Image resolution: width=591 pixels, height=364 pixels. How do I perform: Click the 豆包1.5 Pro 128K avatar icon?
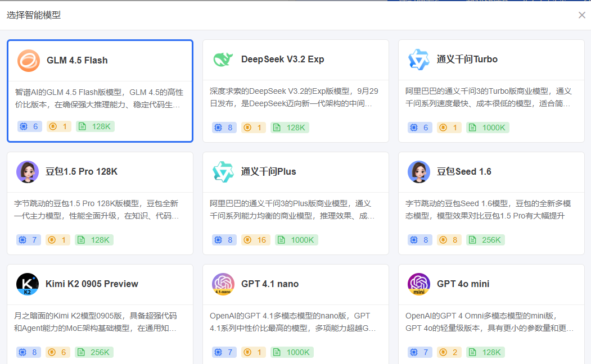pyautogui.click(x=28, y=172)
